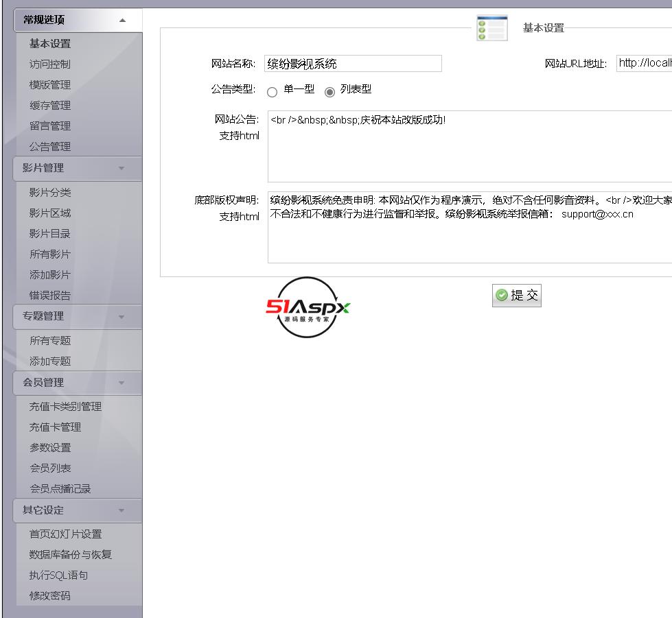Click the 网站URL地址 input field
Image resolution: width=672 pixels, height=618 pixels.
643,64
